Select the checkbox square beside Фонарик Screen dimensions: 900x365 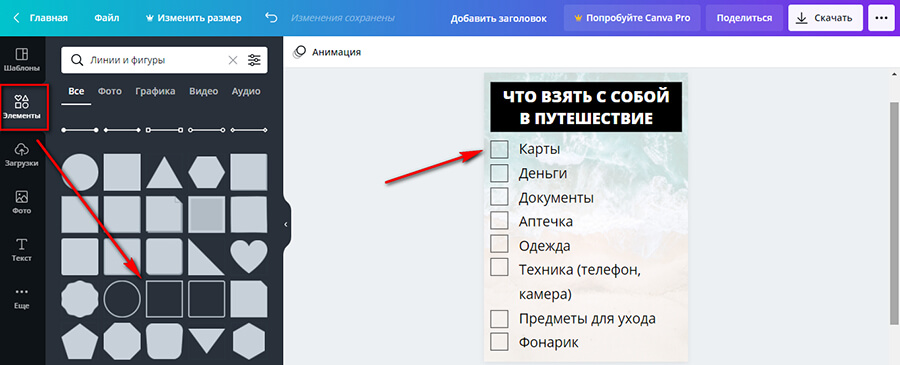[499, 342]
